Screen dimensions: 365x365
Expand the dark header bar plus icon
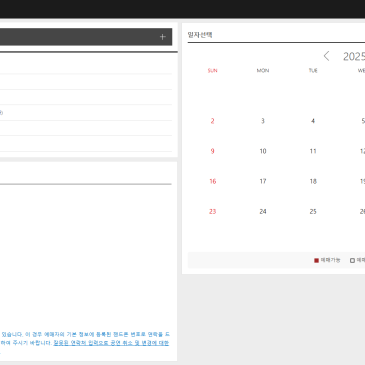[x=162, y=37]
